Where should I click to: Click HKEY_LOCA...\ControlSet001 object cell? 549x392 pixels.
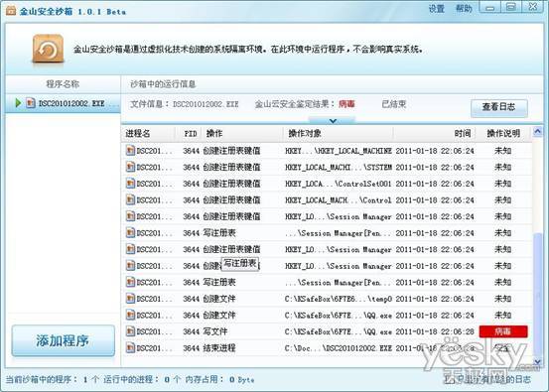[339, 184]
